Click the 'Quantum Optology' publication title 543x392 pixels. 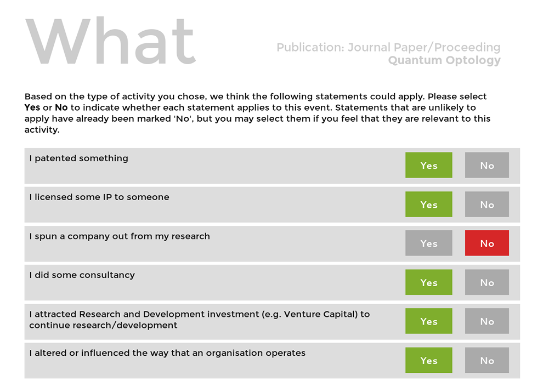(444, 60)
